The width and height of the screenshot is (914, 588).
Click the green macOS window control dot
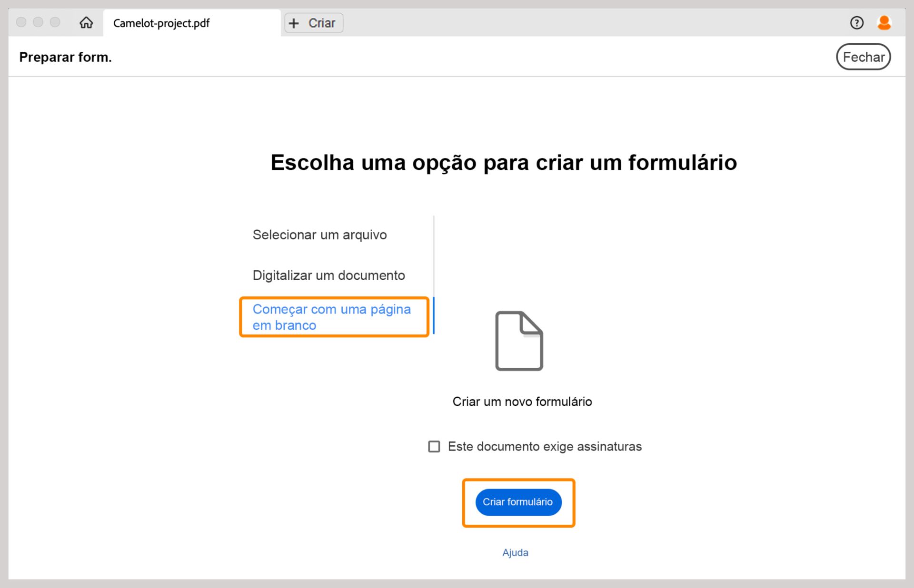[x=55, y=22]
